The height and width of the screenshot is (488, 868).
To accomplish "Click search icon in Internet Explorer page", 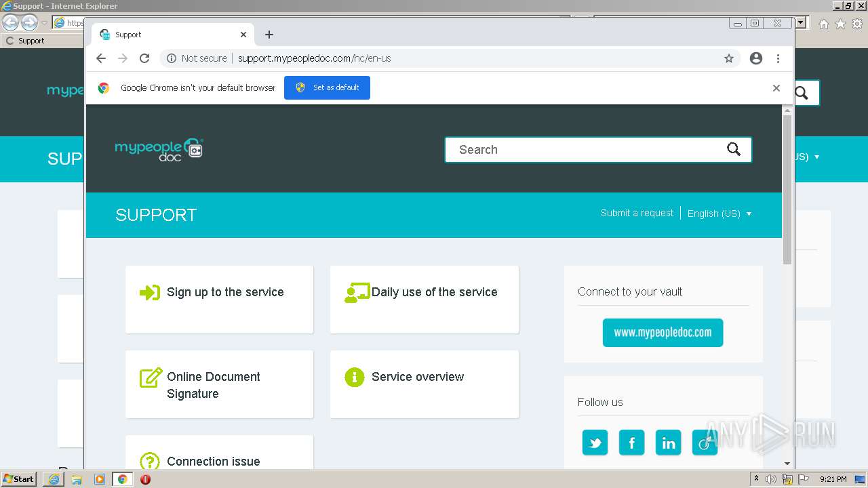I will click(802, 93).
